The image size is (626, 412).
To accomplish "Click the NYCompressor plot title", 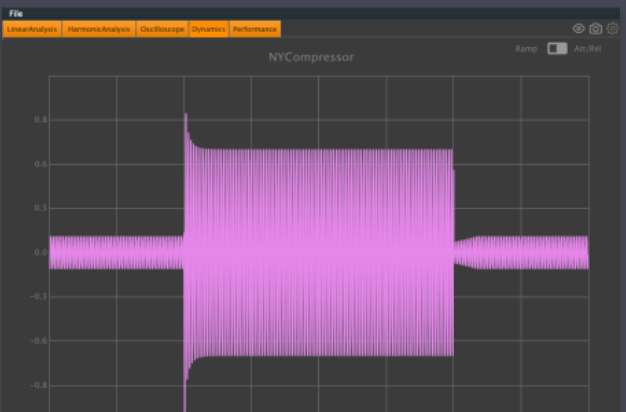I will tap(311, 57).
